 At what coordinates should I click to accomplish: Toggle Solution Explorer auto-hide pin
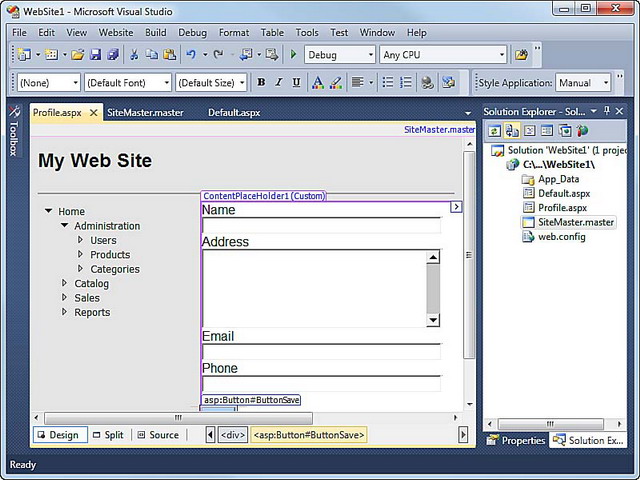click(607, 111)
